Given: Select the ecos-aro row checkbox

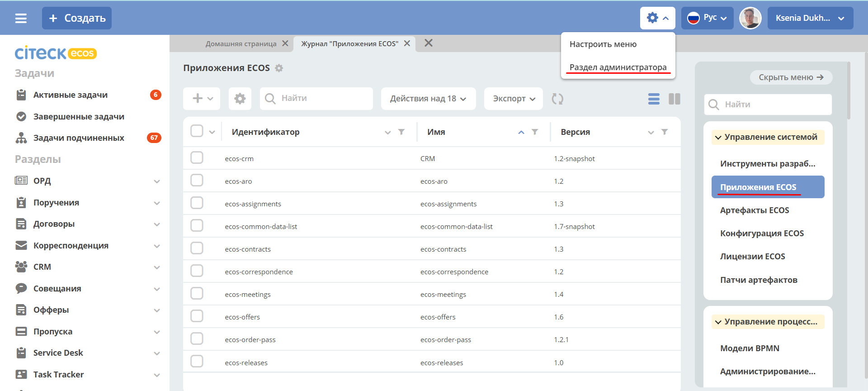Looking at the screenshot, I should click(x=197, y=180).
